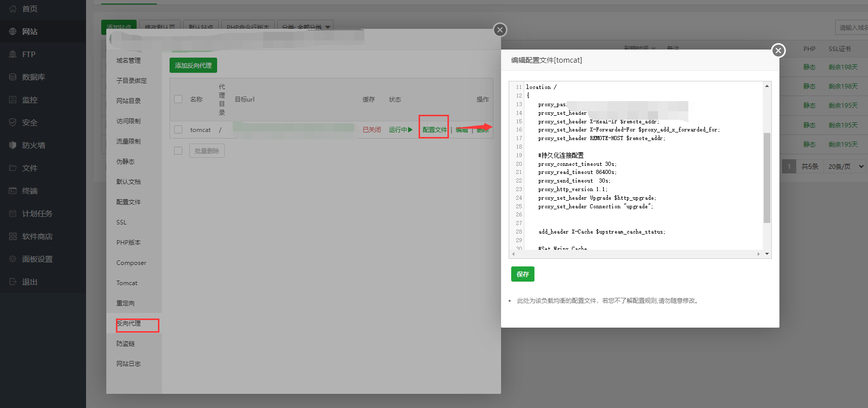
Task: Click the 软件商店 grid icon in sidebar
Action: [x=13, y=236]
